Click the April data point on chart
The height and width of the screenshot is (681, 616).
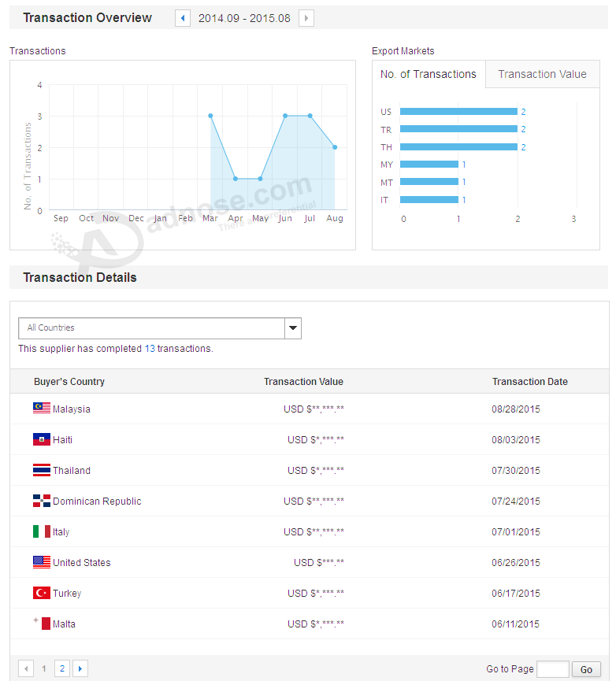click(x=236, y=179)
